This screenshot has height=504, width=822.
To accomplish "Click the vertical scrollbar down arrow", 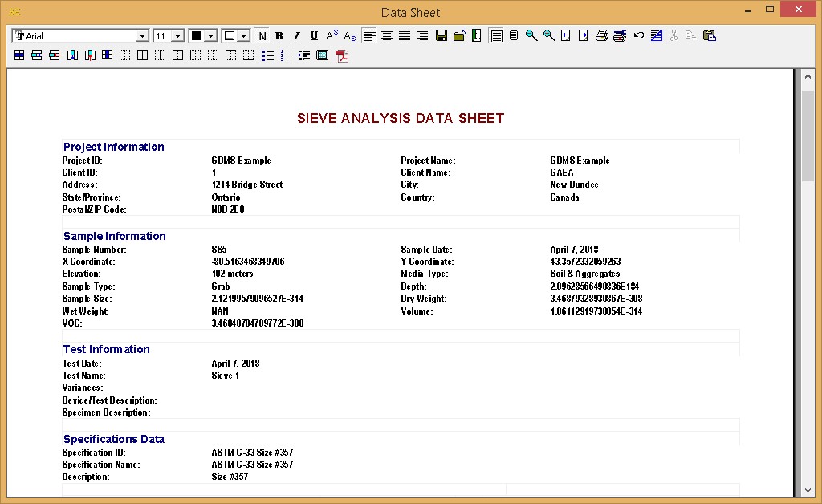I will (808, 490).
